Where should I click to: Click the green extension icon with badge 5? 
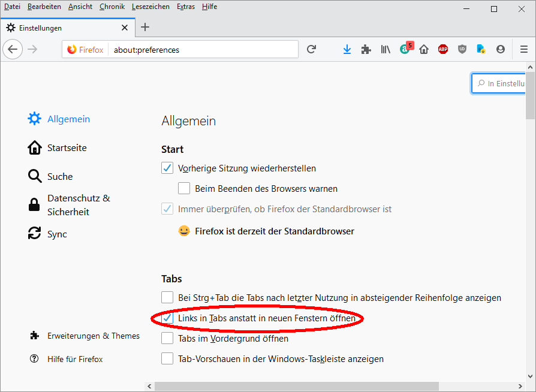coord(406,49)
